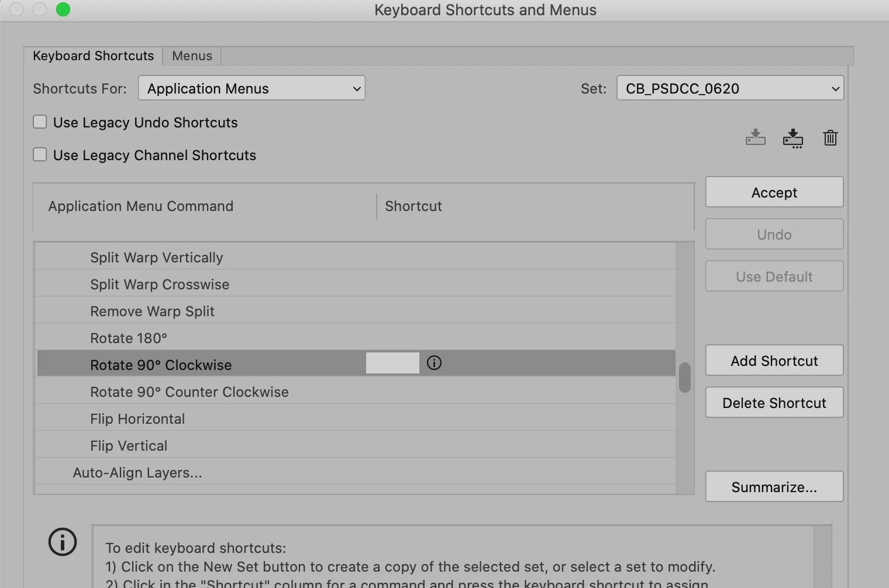
Task: Enable Use Legacy Undo Shortcuts checkbox
Action: 40,122
